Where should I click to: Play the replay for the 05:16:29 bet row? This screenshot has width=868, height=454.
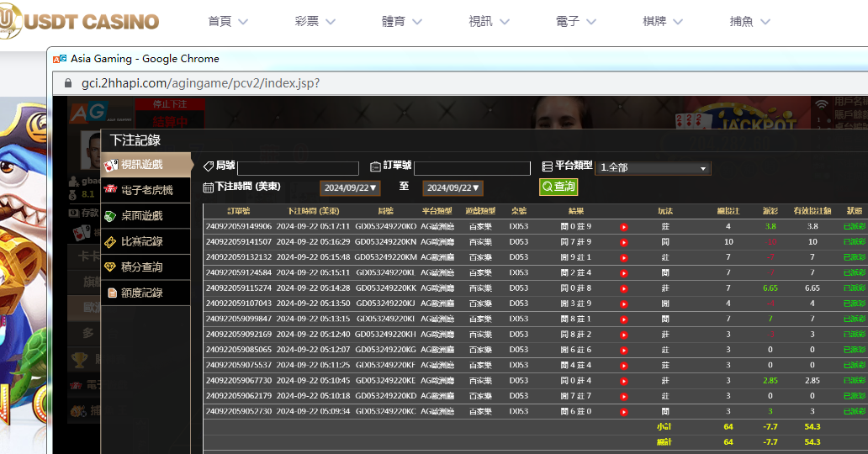pos(623,242)
